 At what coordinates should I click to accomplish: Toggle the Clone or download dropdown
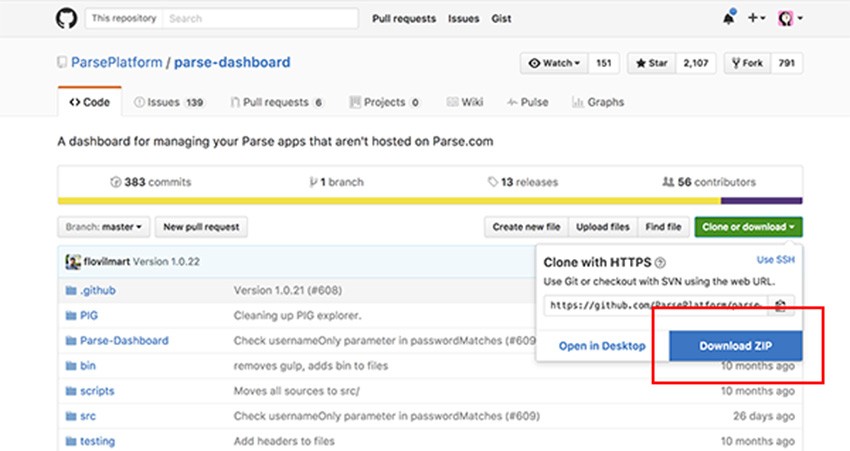(749, 227)
